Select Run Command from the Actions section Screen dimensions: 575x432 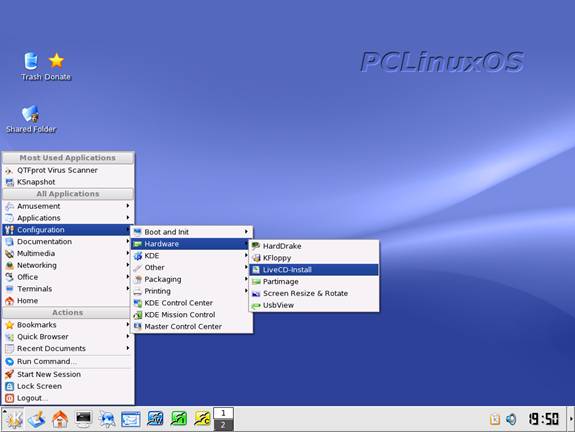tap(68, 361)
